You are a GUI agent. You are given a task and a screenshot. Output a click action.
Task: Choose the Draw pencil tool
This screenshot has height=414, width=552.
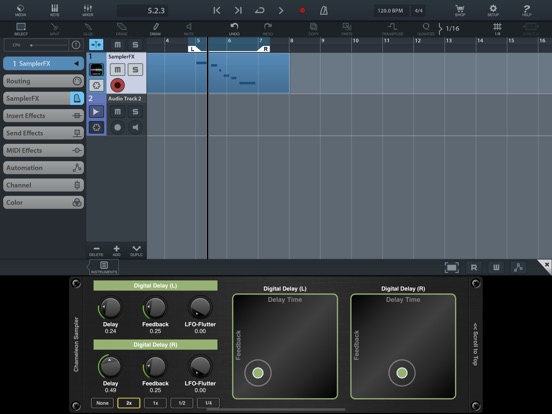155,29
